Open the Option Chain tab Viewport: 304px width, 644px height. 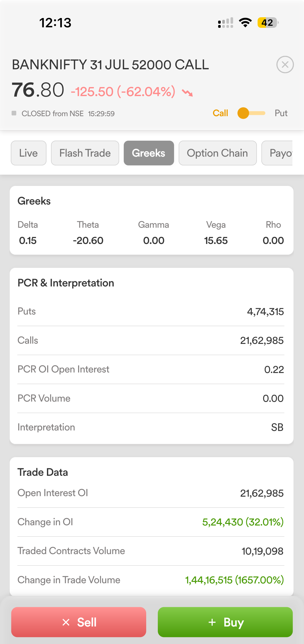tap(217, 153)
